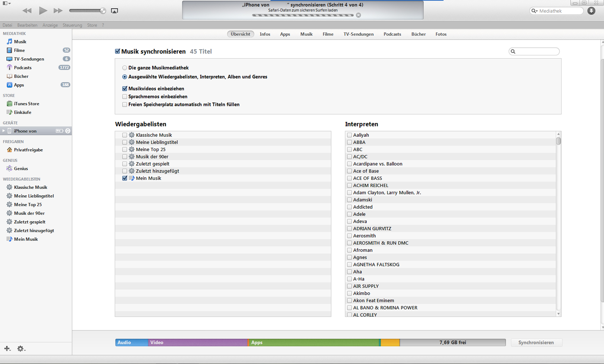Viewport: 604px width, 364px height.
Task: Open the AirPlay output icon
Action: pos(114,11)
